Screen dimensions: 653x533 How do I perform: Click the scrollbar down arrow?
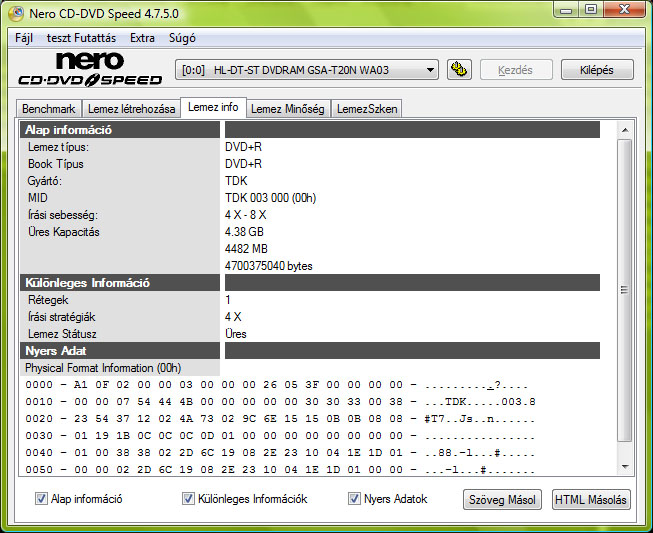pos(625,466)
